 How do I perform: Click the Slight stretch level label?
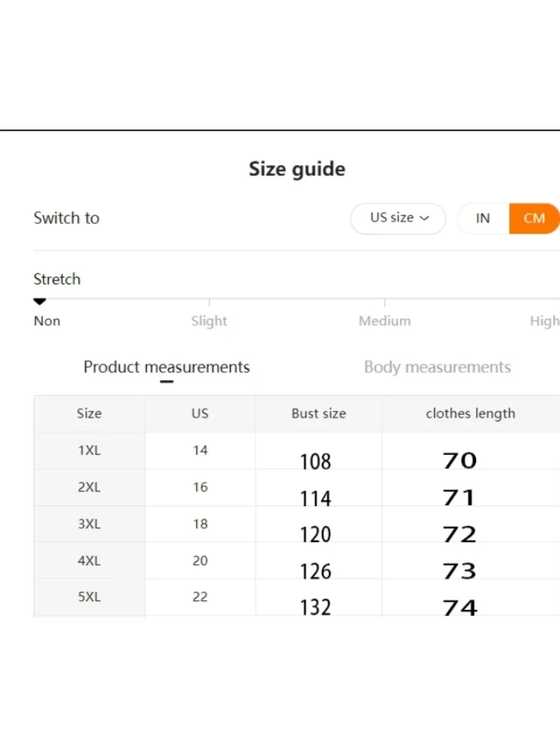tap(209, 321)
